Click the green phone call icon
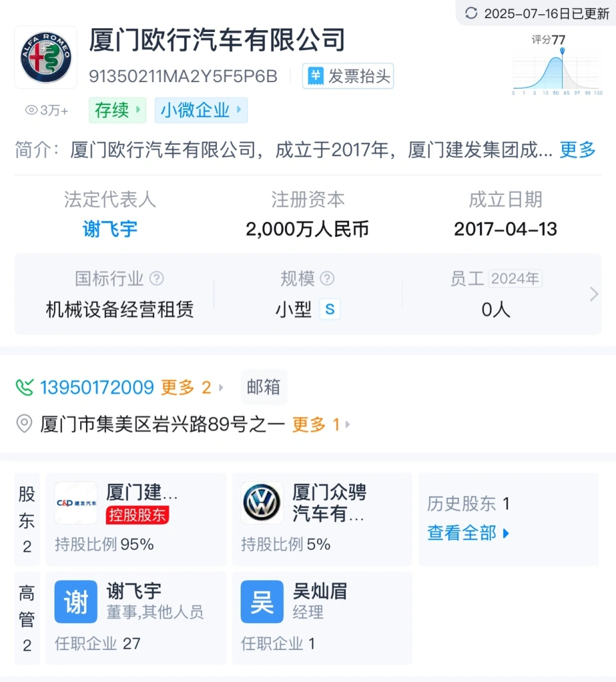This screenshot has width=616, height=682. click(24, 387)
